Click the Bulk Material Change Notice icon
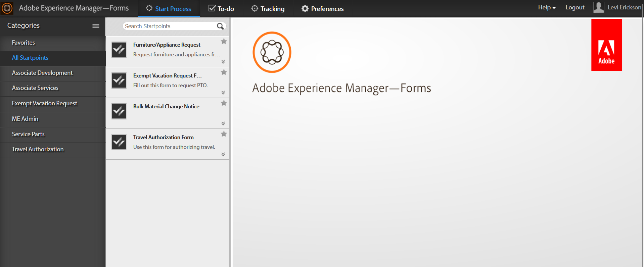 pos(119,111)
